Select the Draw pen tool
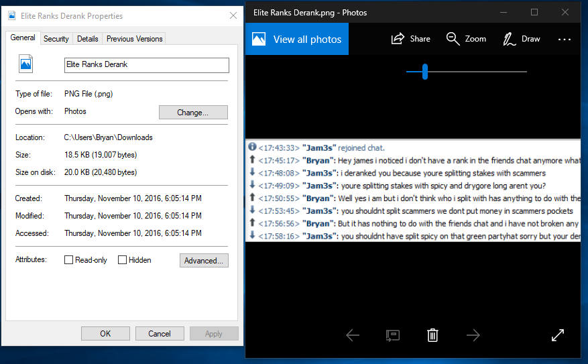 pos(522,39)
